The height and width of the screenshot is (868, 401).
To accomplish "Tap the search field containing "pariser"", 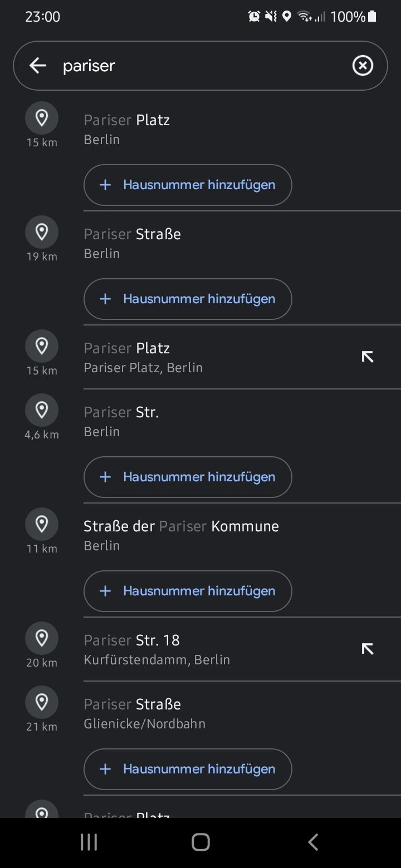I will (x=200, y=66).
